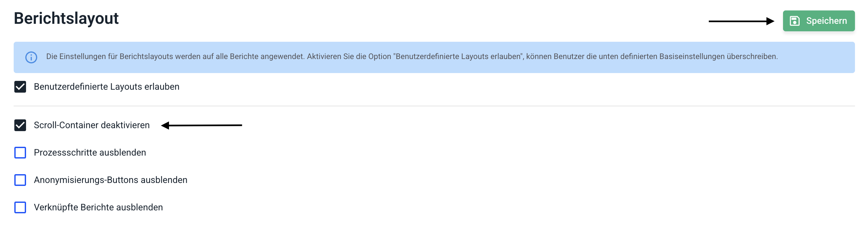This screenshot has width=868, height=227.
Task: Click the blue info circle icon
Action: 31,57
